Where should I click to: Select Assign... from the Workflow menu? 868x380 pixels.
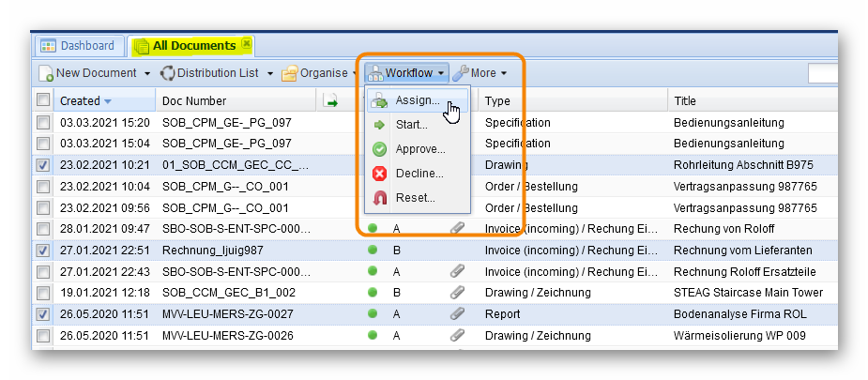coord(417,100)
